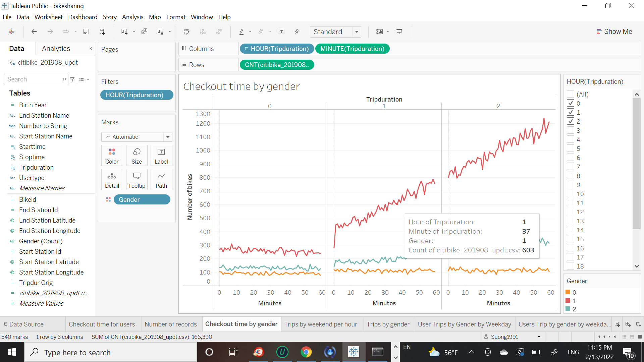Image resolution: width=644 pixels, height=362 pixels.
Task: Click the Presentation mode icon
Action: tap(399, 32)
